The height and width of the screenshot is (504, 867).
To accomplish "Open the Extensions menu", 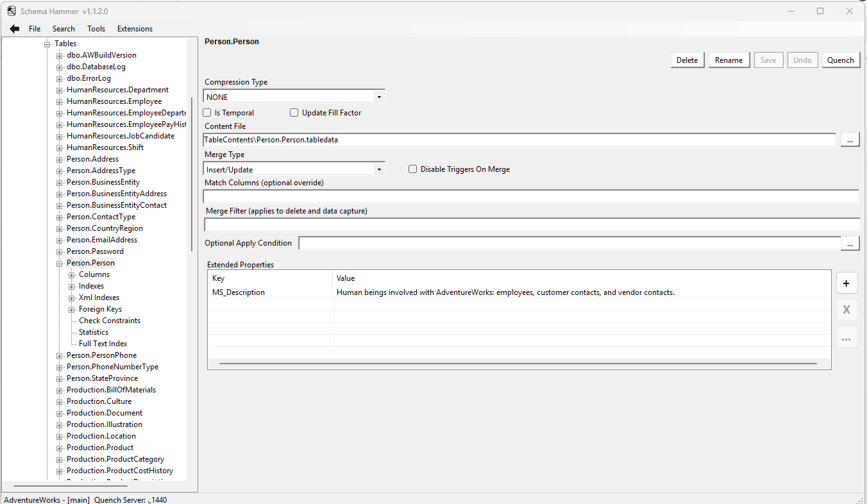I will coord(135,28).
